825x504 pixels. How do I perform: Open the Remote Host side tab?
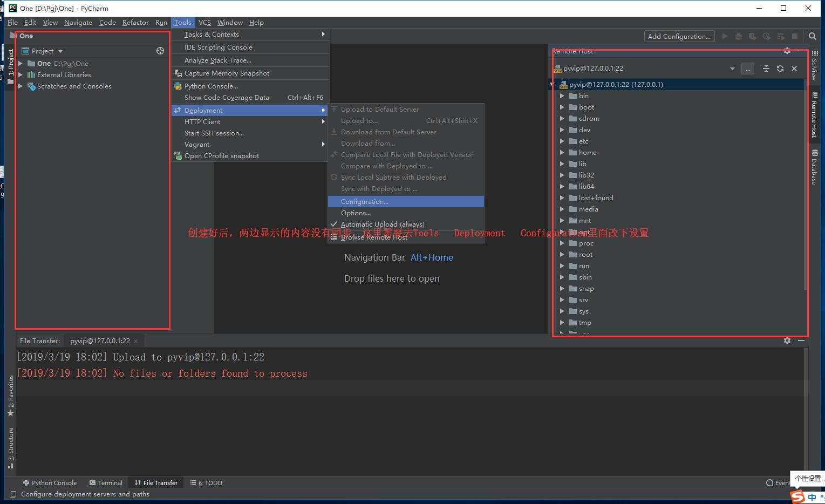pos(814,114)
